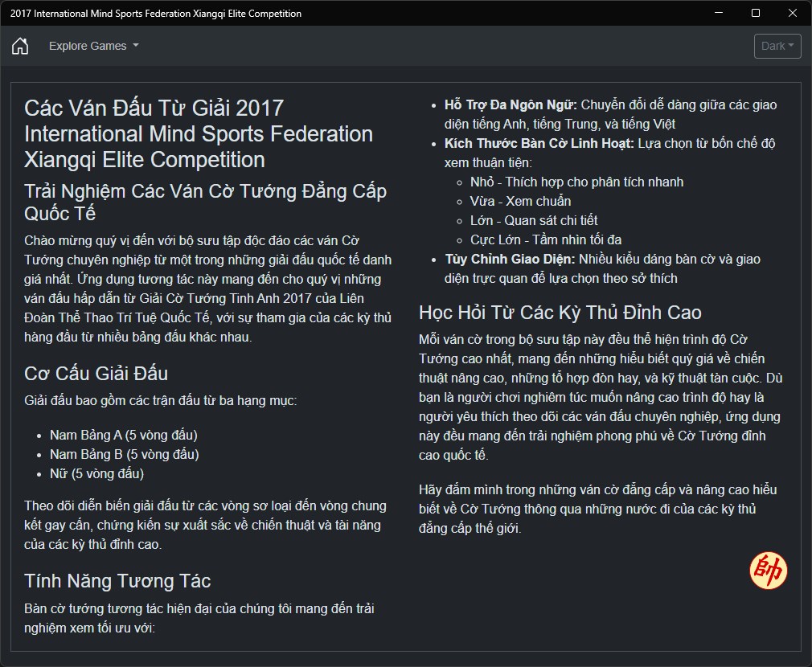Viewport: 812px width, 667px height.
Task: Select the 'Nam Bảng A (5 vòng đấu)' list item
Action: point(124,436)
